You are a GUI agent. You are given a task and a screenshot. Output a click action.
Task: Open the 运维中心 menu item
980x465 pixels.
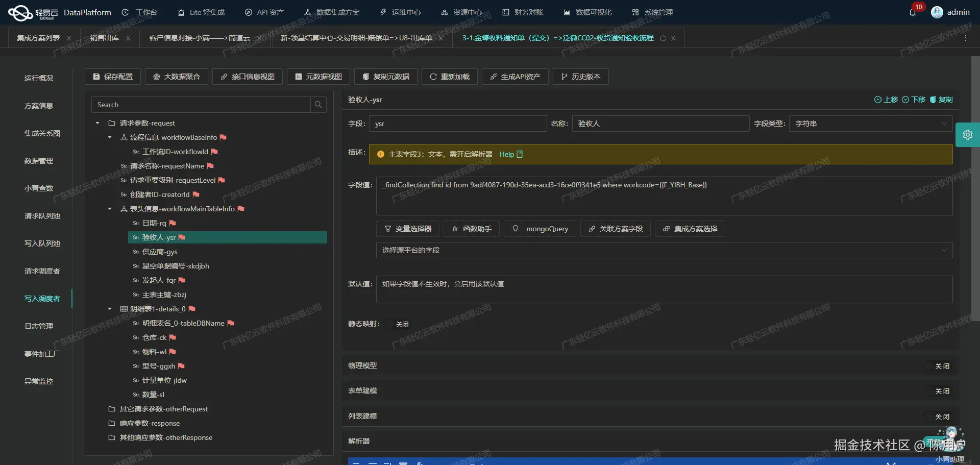click(x=400, y=12)
